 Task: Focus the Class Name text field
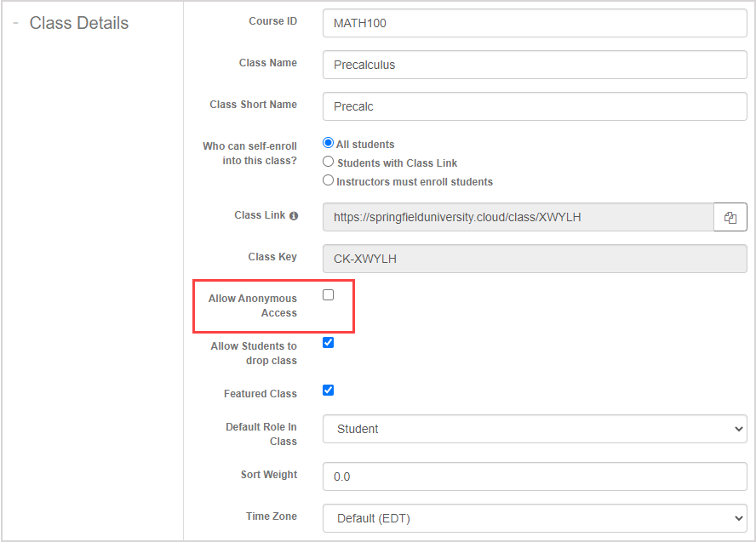point(534,65)
